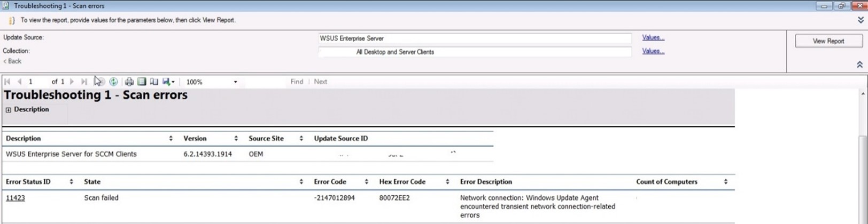Viewport: 868px width, 224px height.
Task: Sort by Source Site column
Action: tap(301, 138)
